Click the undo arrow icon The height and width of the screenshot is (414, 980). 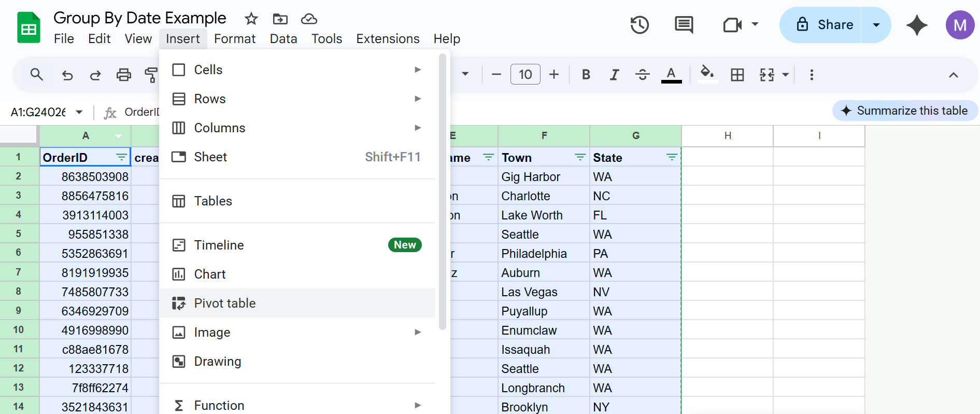click(x=67, y=75)
